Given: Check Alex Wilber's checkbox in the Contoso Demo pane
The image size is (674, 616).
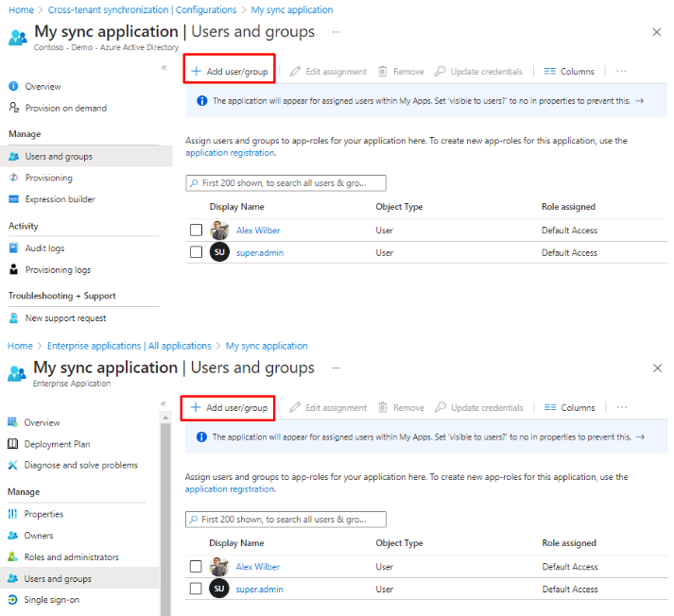Looking at the screenshot, I should click(196, 231).
